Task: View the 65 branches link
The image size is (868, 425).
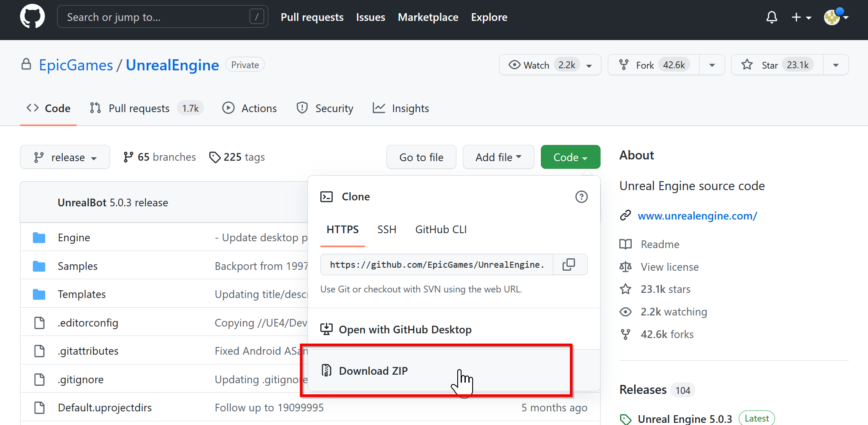Action: [160, 157]
